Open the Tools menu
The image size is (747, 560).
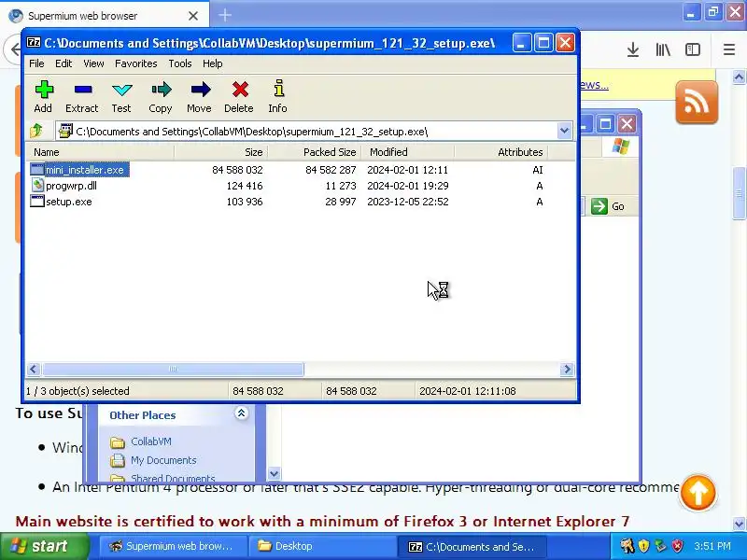(x=180, y=63)
